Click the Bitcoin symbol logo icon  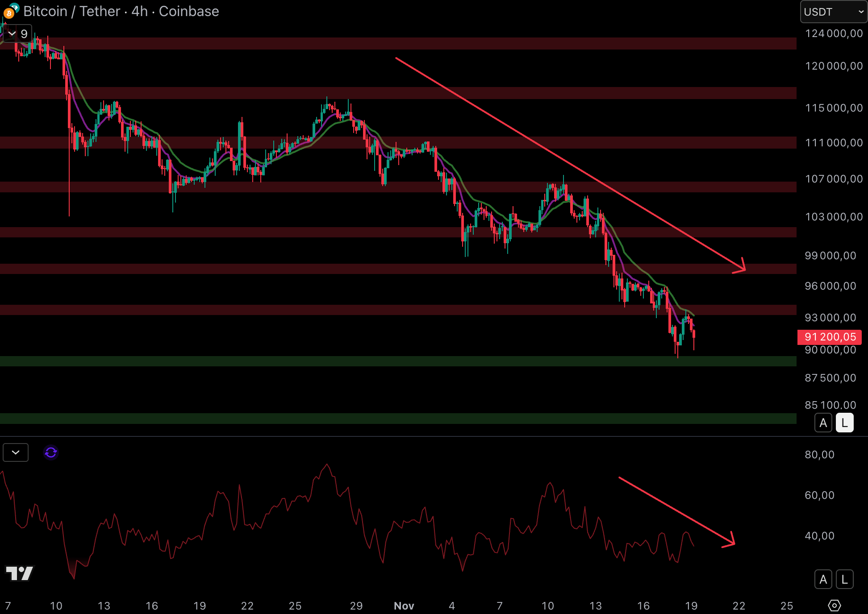[9, 13]
